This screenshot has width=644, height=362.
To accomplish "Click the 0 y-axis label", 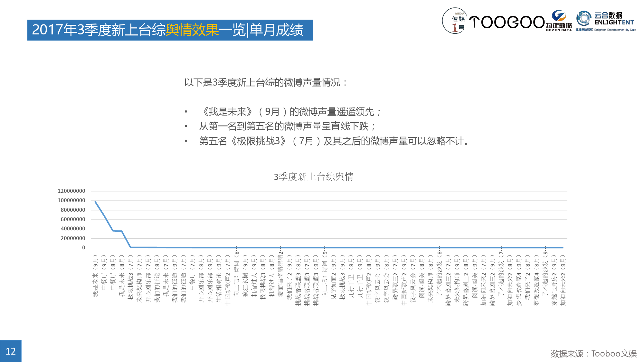I will 83,248.
